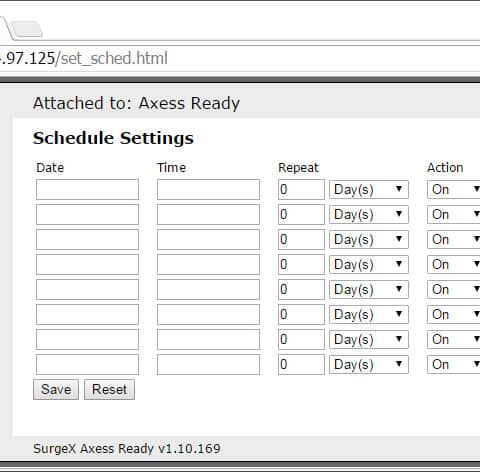Focus the Date field in row three

pyautogui.click(x=87, y=239)
